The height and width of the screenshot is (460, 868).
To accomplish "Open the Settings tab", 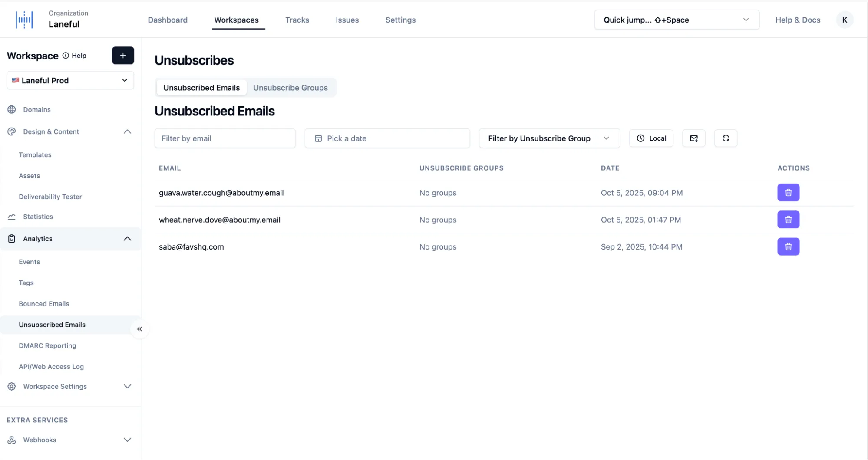I will tap(400, 20).
